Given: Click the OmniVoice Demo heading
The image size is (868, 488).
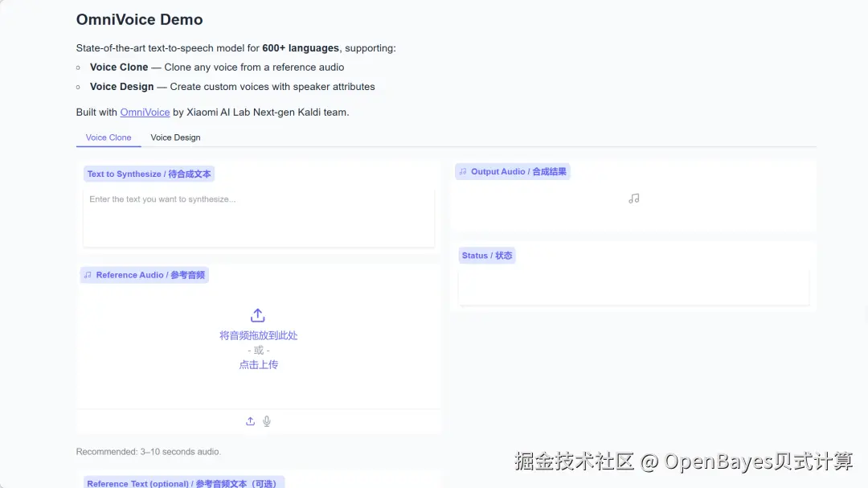Looking at the screenshot, I should 140,19.
